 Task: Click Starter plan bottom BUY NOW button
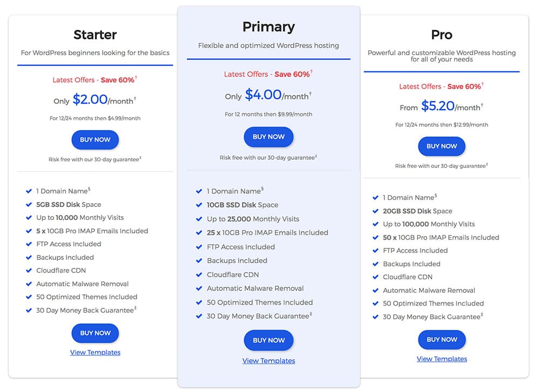click(95, 333)
